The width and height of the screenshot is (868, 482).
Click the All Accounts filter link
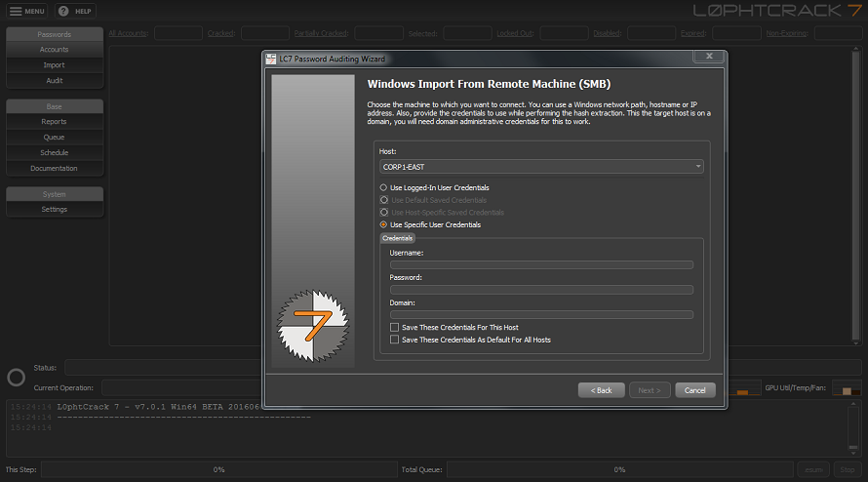pyautogui.click(x=129, y=33)
